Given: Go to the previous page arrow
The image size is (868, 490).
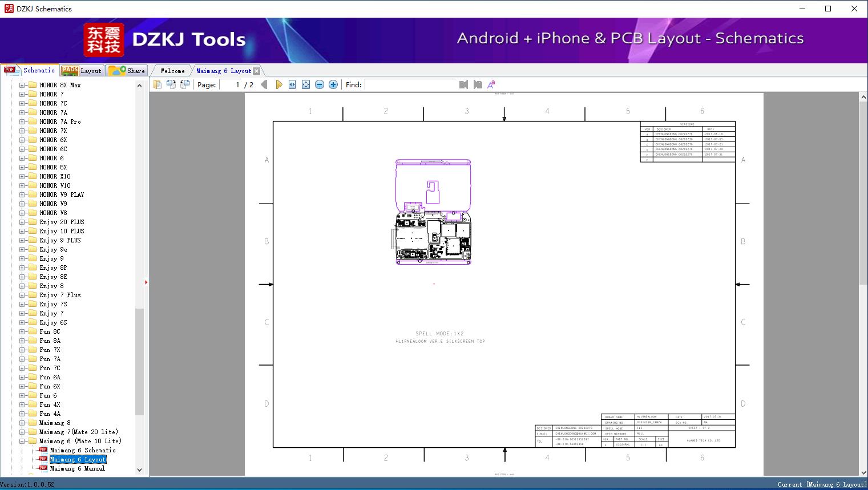Looking at the screenshot, I should point(264,84).
